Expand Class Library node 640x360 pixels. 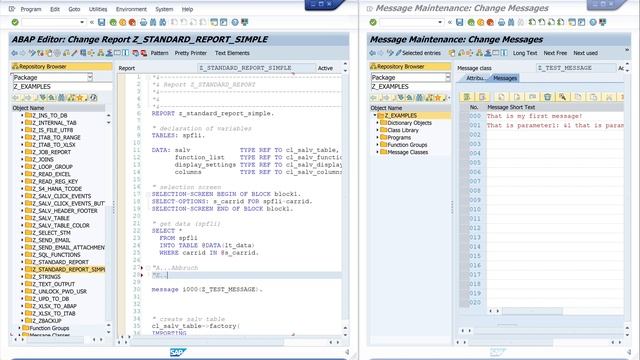click(378, 130)
